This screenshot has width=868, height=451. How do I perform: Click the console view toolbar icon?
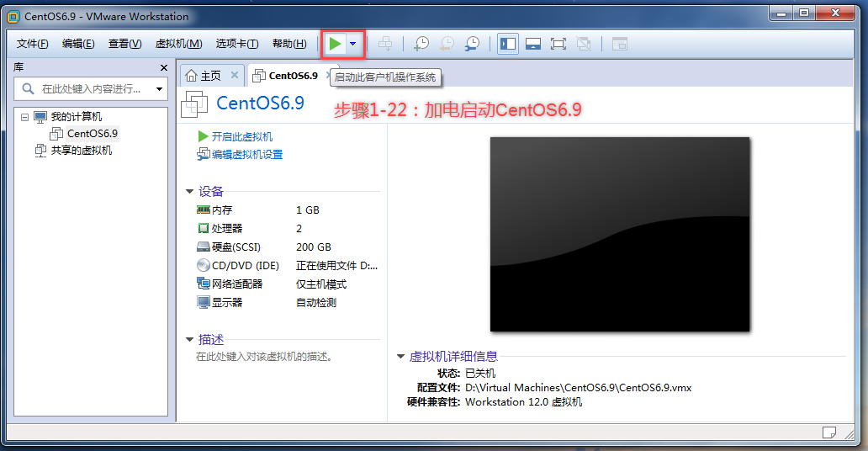(619, 44)
